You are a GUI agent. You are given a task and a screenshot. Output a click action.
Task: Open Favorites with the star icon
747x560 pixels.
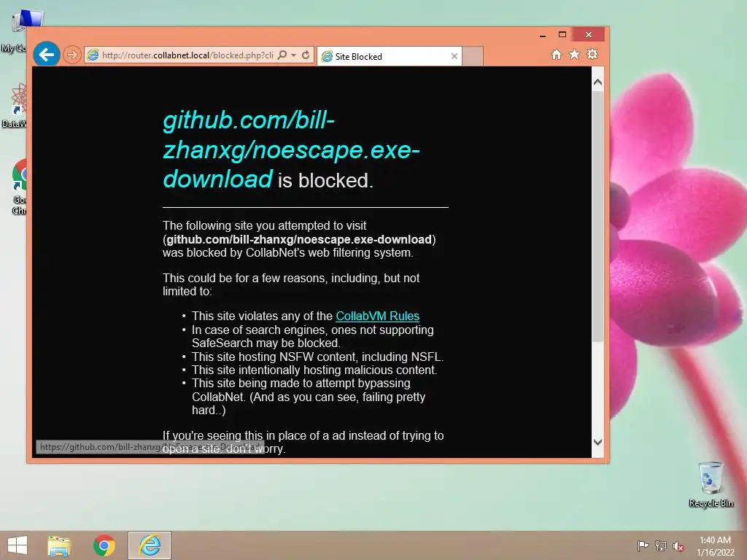(575, 54)
